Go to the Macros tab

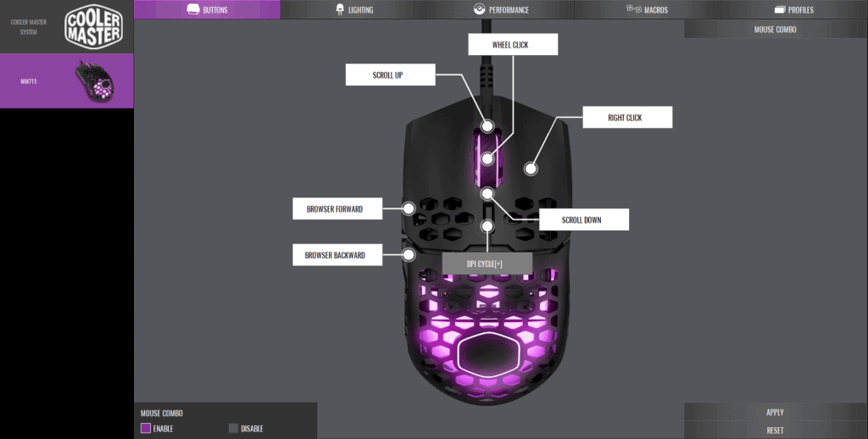coord(647,9)
